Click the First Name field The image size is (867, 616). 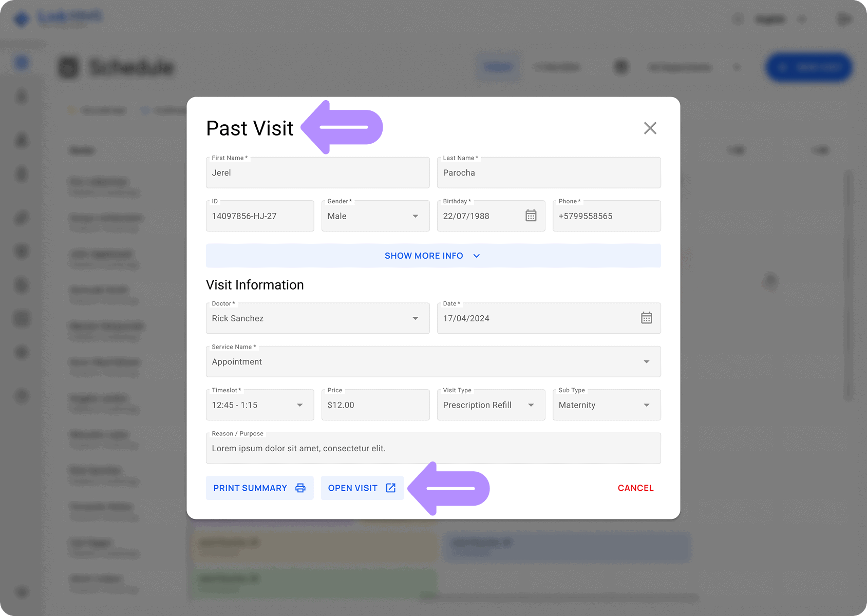[x=317, y=173]
